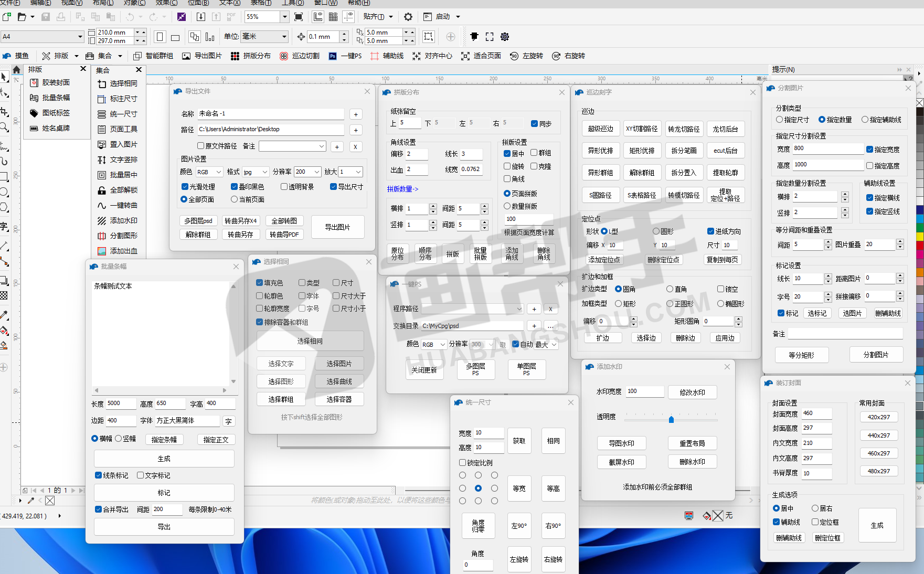Screen dimensions: 924x574
Task: Adjust the 透明度 watermark slider
Action: pos(671,419)
